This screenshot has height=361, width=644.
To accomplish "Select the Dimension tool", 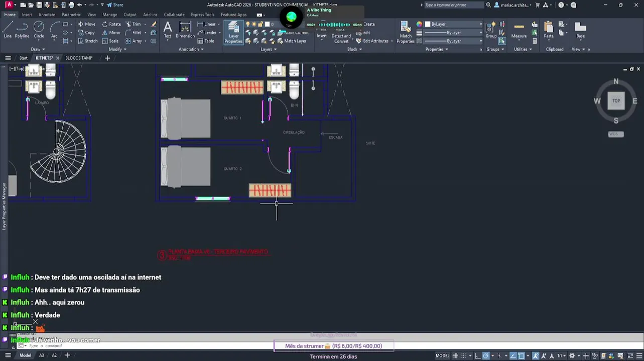I will (x=185, y=30).
